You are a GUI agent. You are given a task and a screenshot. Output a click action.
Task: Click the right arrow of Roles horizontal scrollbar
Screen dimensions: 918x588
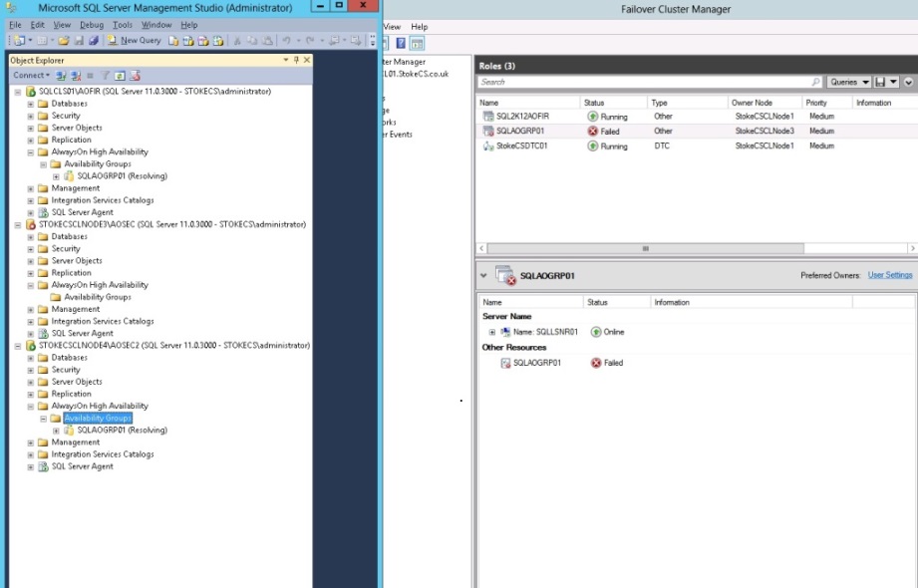(x=912, y=249)
